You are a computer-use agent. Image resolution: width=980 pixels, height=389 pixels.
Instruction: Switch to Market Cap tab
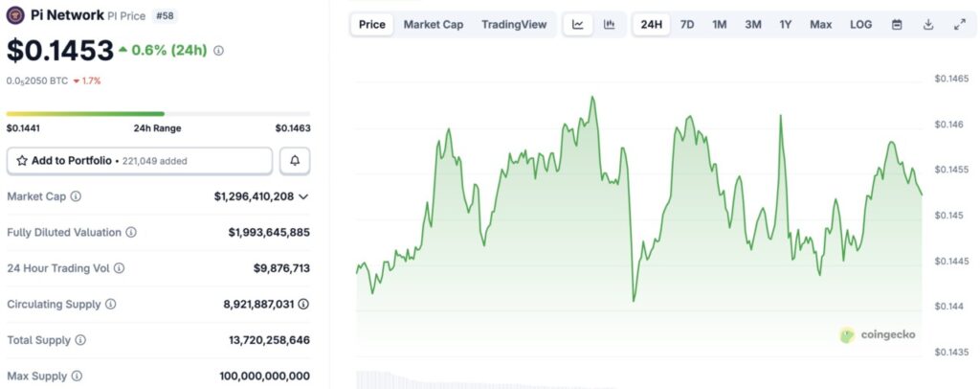point(434,25)
